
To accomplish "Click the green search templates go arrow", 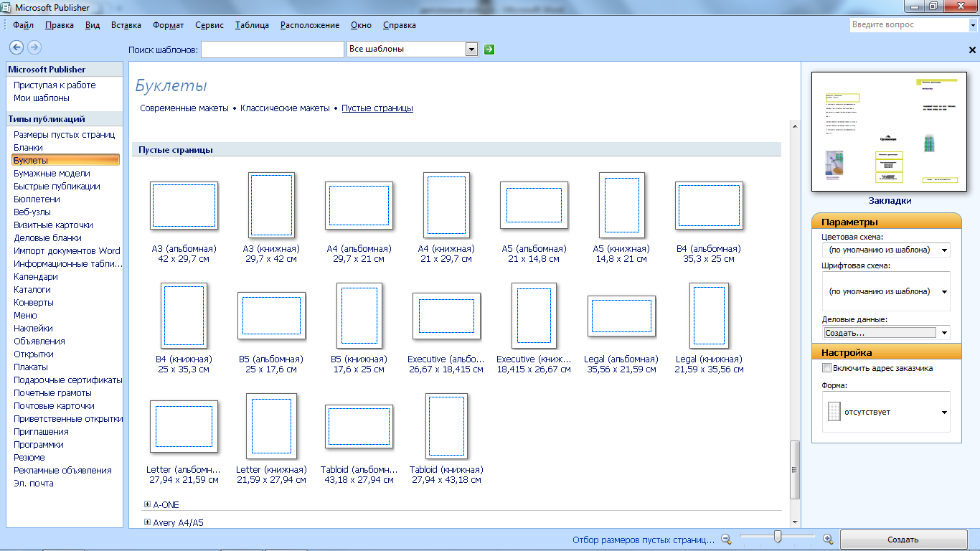I will pos(489,50).
